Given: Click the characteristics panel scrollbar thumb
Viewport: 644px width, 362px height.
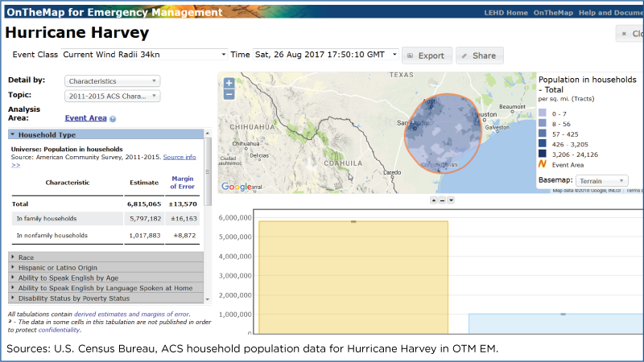Looking at the screenshot, I should coord(208,171).
